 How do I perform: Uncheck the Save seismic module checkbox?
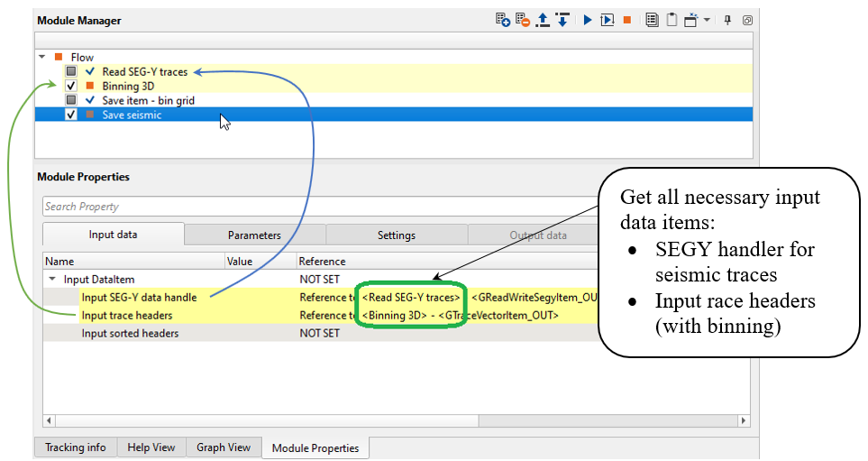pos(71,115)
